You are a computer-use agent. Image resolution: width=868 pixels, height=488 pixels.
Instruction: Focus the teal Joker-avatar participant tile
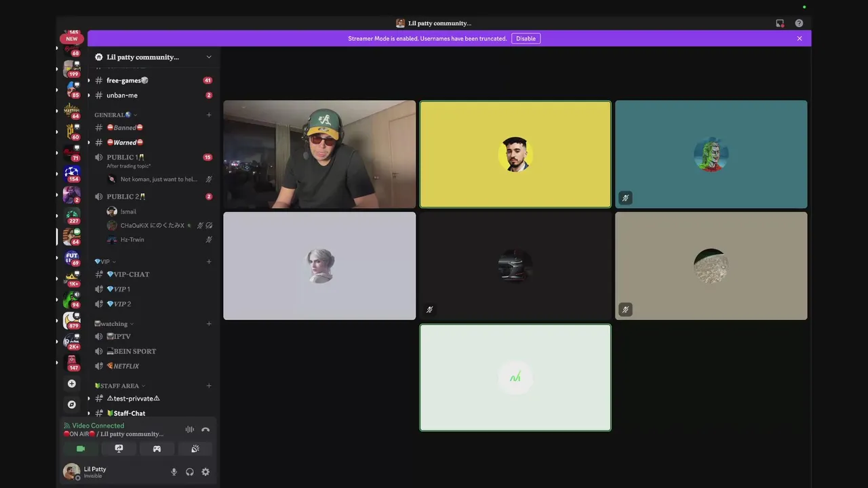711,155
